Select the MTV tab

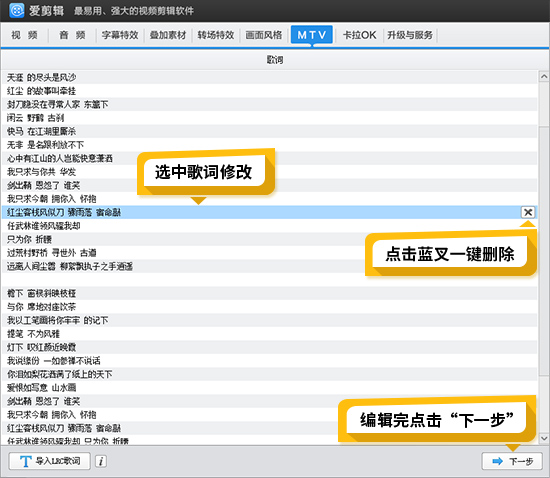[x=311, y=35]
